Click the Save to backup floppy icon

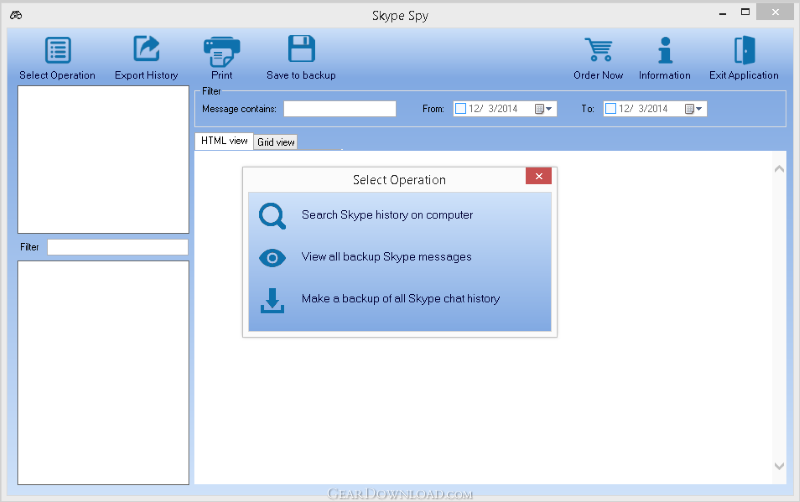[301, 49]
